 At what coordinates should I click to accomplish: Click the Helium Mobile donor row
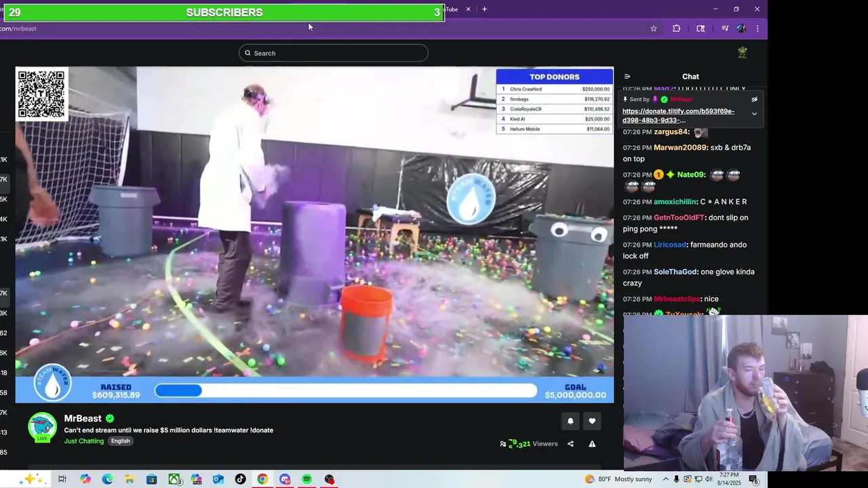click(x=555, y=129)
